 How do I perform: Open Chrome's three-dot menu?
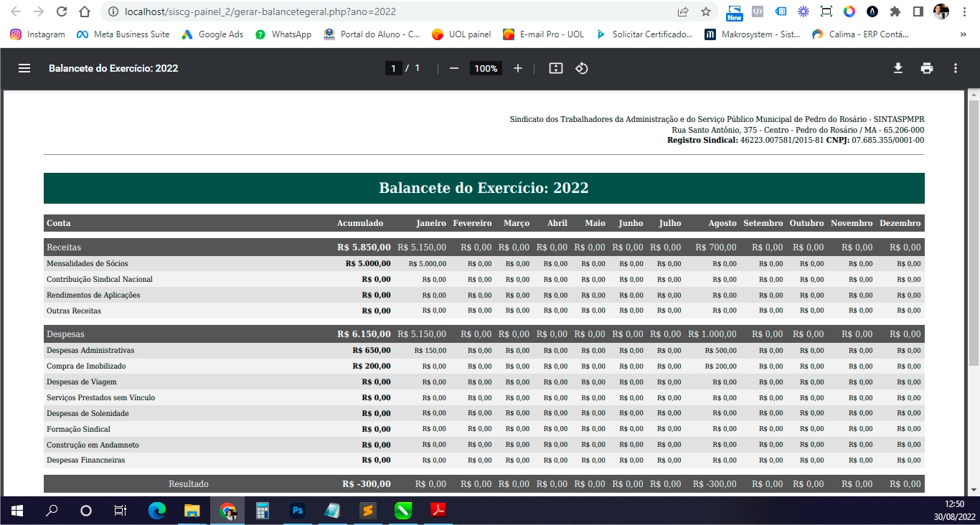(963, 11)
